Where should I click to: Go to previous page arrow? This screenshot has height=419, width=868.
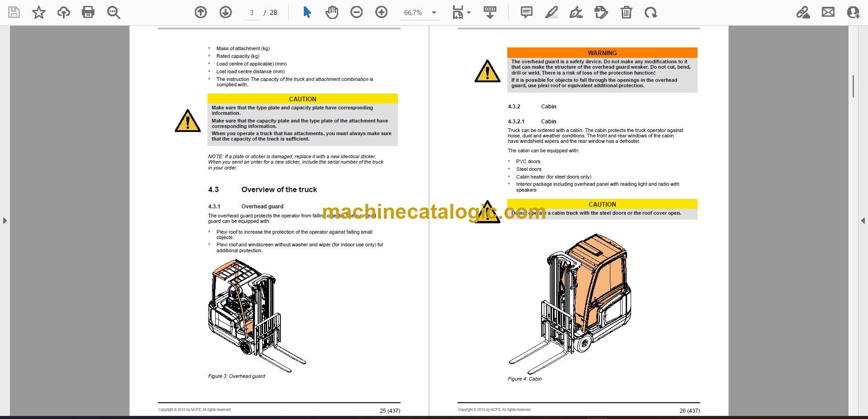(201, 12)
